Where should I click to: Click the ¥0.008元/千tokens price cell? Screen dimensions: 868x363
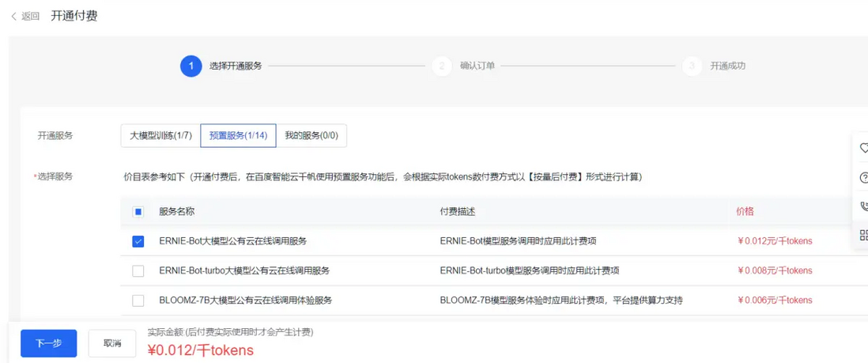(775, 271)
